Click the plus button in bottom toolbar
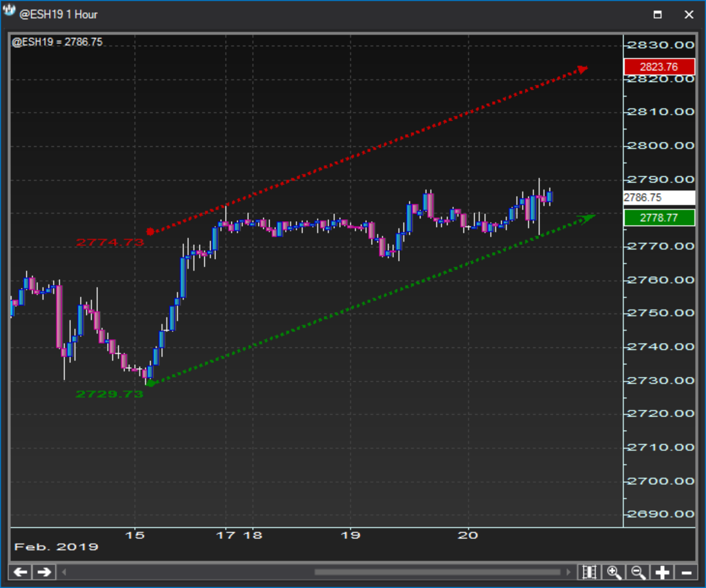 (x=662, y=572)
